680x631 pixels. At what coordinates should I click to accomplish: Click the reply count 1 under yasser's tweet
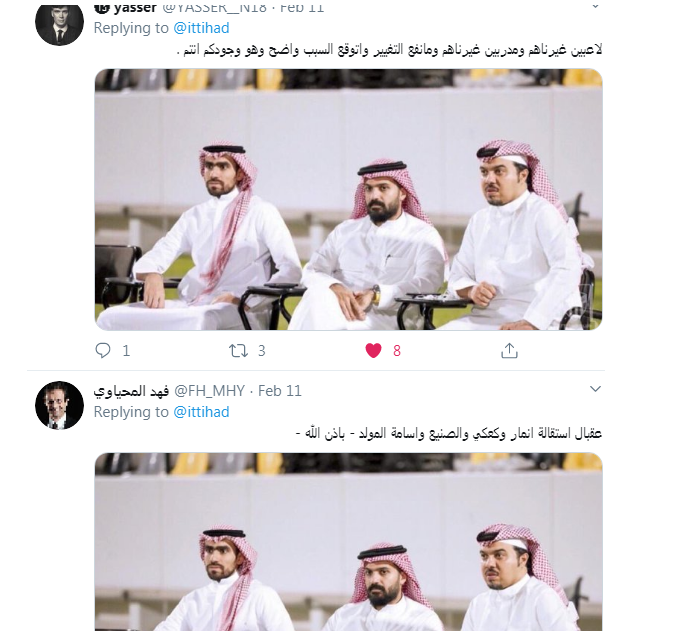pos(126,350)
